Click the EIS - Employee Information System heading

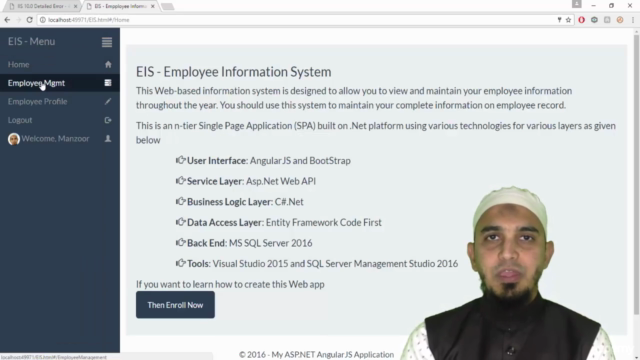233,72
